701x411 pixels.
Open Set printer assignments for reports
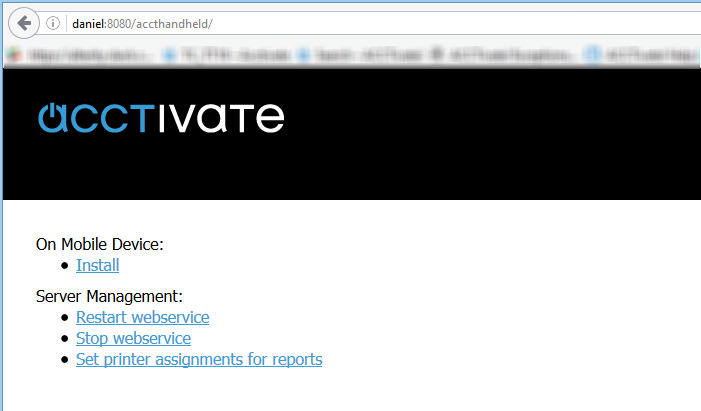pyautogui.click(x=199, y=359)
